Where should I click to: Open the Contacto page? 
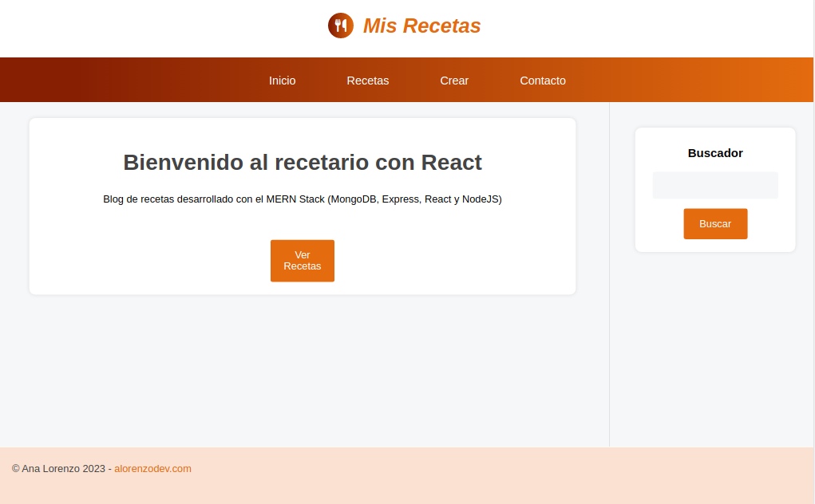click(x=542, y=81)
